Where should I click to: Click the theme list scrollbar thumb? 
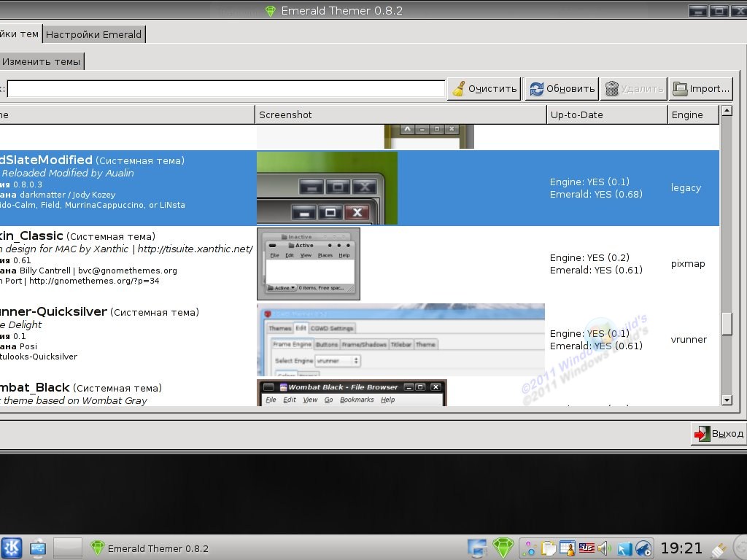tap(727, 323)
